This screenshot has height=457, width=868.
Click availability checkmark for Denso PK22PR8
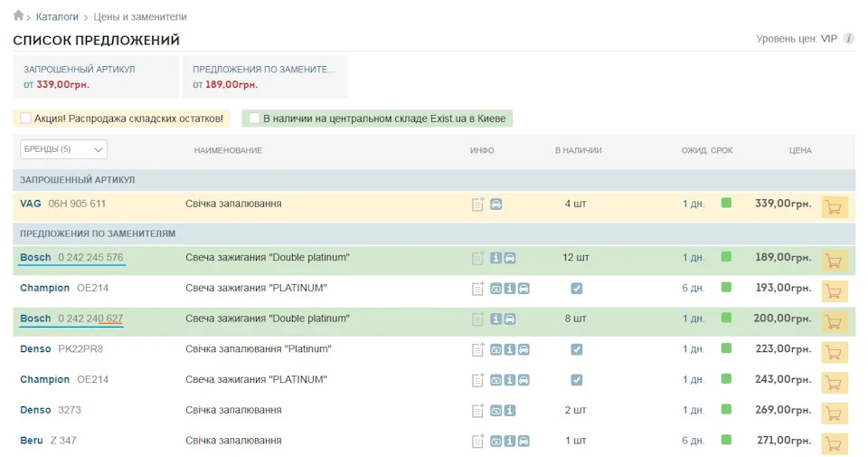pos(576,349)
